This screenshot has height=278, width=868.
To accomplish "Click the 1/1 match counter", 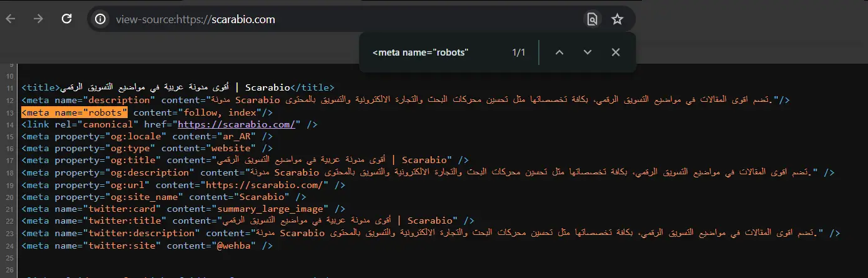I will 518,52.
